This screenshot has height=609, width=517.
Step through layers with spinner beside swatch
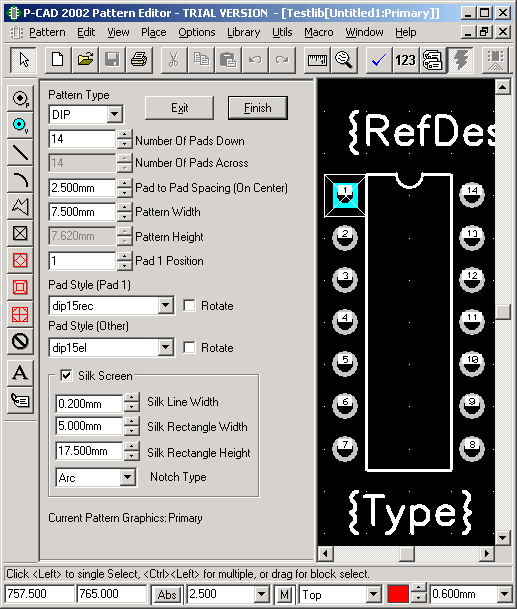pos(418,594)
